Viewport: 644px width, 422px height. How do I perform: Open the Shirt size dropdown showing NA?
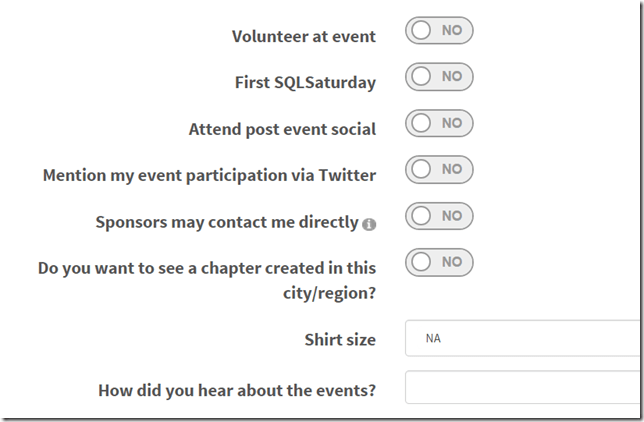tap(524, 338)
